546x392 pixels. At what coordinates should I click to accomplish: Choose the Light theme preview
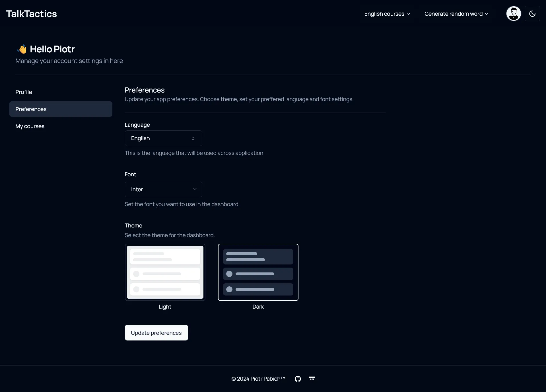pyautogui.click(x=165, y=272)
